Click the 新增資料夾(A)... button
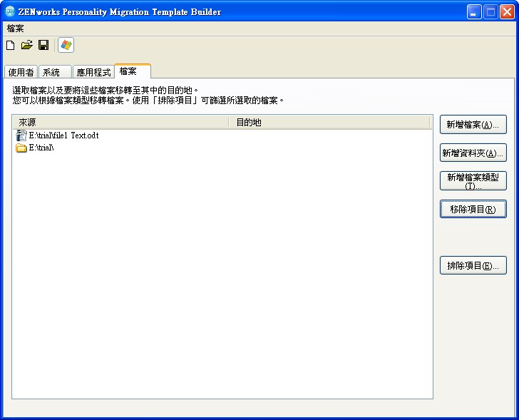The height and width of the screenshot is (420, 519). [x=473, y=153]
